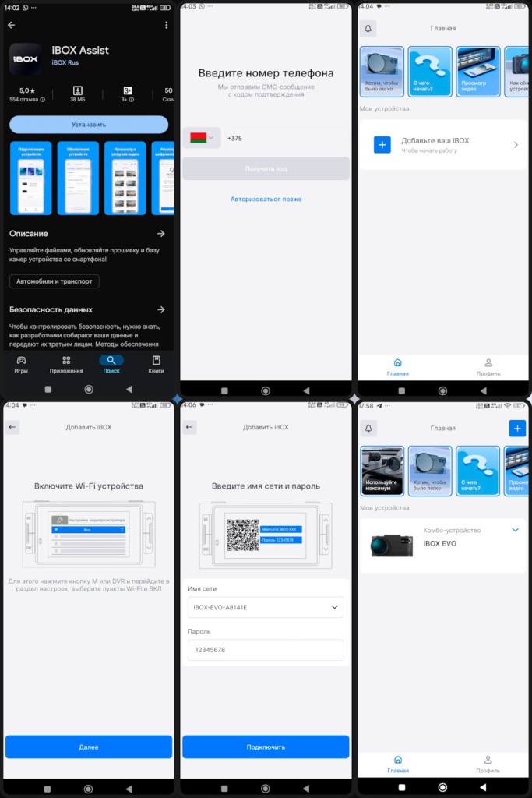Tap Android home circle on the Play Store screen
Screen dimensions: 532x798
pos(89,390)
